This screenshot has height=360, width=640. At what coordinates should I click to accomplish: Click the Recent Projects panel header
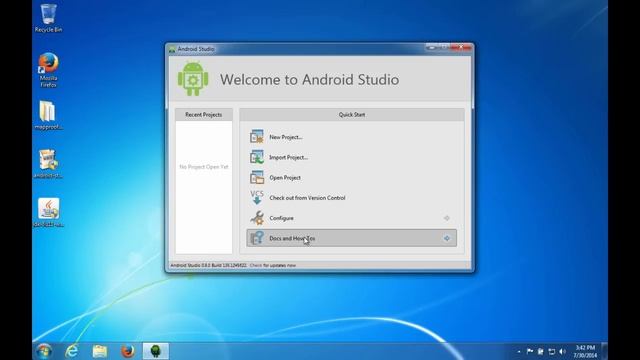(204, 115)
